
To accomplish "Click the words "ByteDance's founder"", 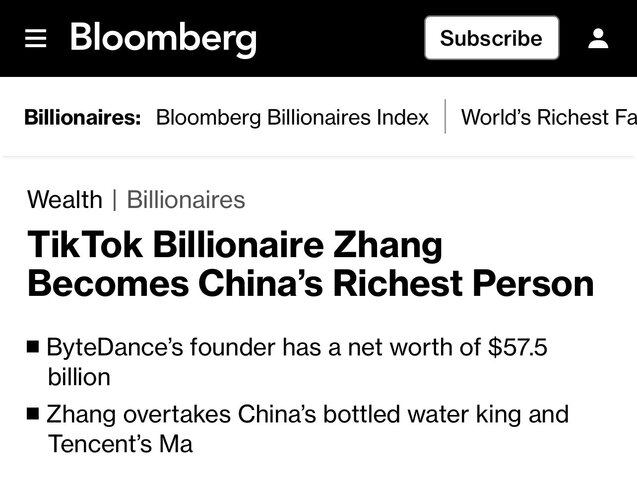I will (x=161, y=348).
